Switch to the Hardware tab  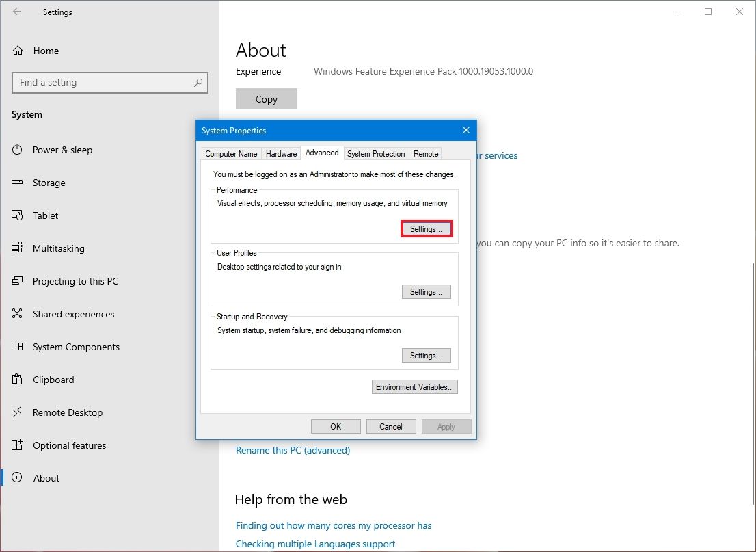[281, 153]
